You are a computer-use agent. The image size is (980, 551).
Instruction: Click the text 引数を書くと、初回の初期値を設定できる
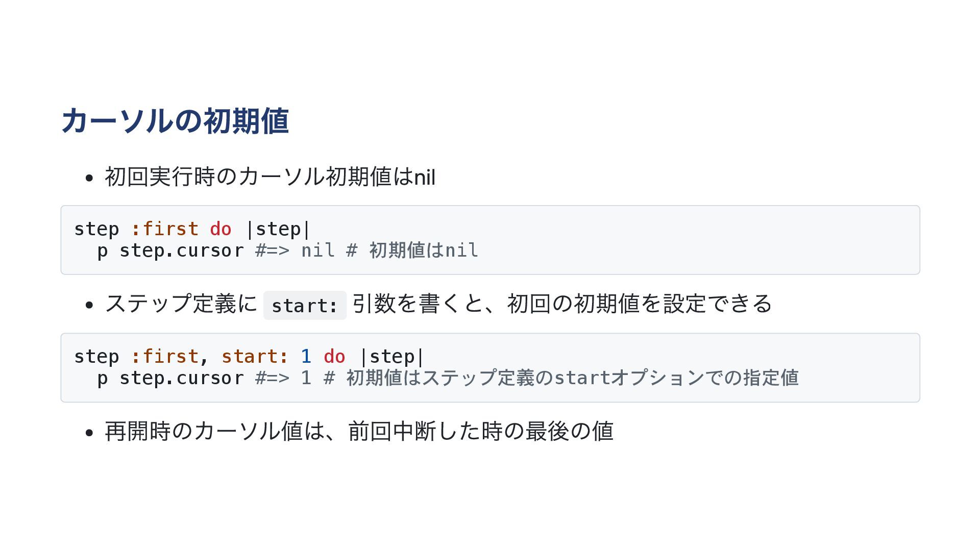coord(562,304)
